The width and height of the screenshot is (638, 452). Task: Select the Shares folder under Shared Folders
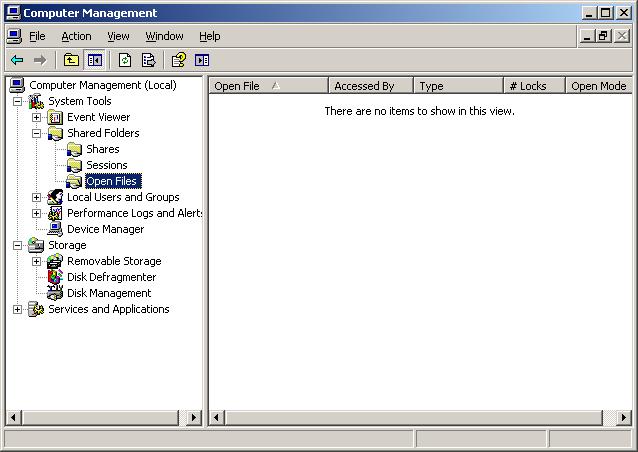click(x=102, y=149)
